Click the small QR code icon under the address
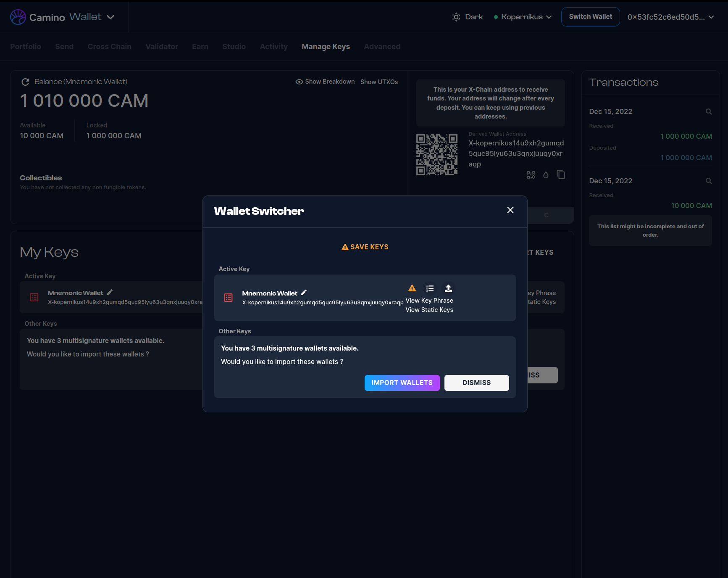The width and height of the screenshot is (728, 578). [x=531, y=175]
